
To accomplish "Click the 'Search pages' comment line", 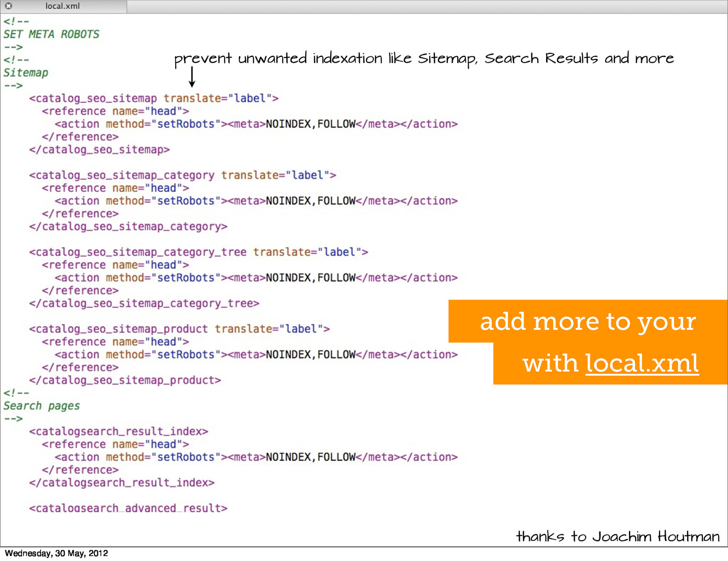I will [42, 406].
